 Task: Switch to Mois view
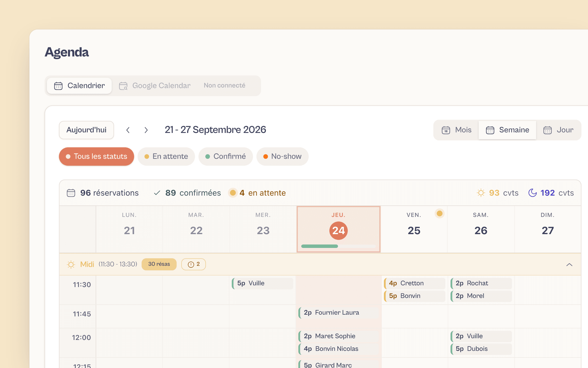pyautogui.click(x=456, y=130)
